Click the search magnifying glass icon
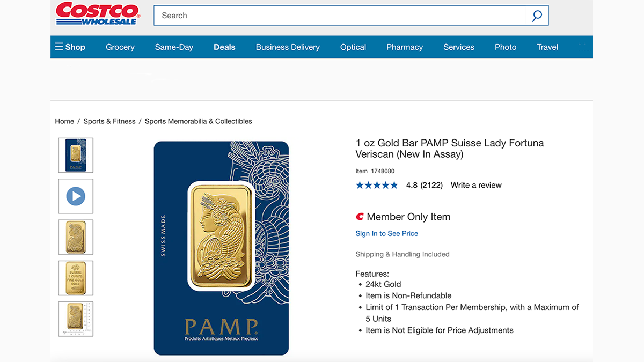This screenshot has height=362, width=644. click(537, 16)
